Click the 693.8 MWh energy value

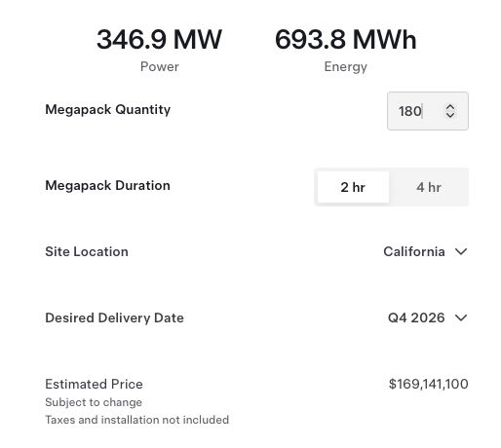click(x=345, y=39)
